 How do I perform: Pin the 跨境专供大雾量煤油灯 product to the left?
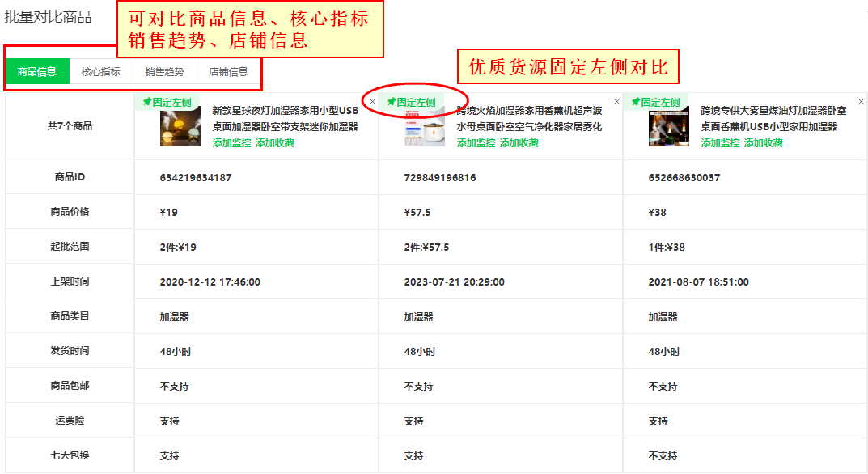click(655, 103)
